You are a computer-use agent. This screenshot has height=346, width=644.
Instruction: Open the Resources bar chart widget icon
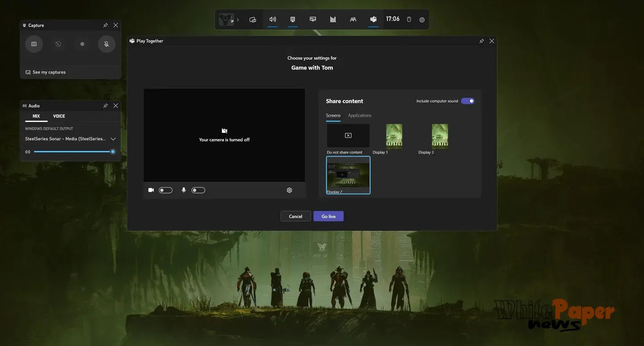[333, 19]
